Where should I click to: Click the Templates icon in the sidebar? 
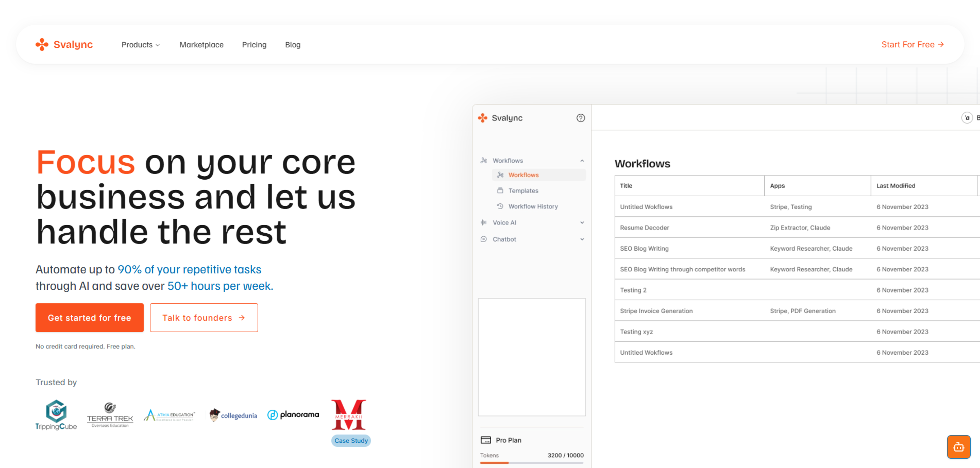tap(500, 191)
